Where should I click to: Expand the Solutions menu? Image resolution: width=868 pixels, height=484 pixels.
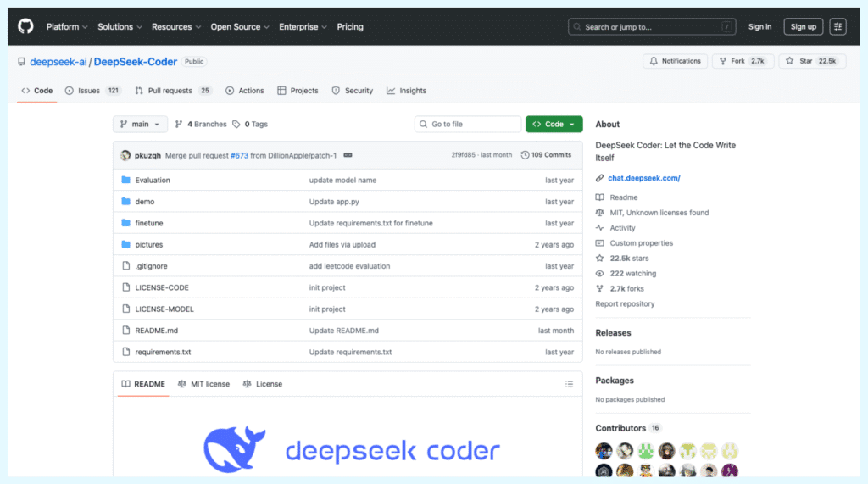click(x=120, y=26)
